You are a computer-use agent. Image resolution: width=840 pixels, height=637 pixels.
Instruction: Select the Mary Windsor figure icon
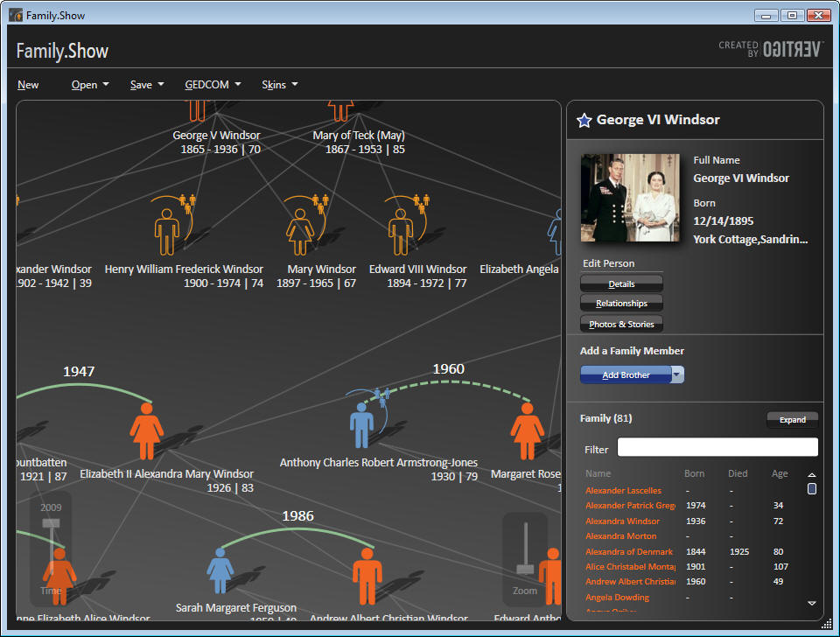[300, 232]
